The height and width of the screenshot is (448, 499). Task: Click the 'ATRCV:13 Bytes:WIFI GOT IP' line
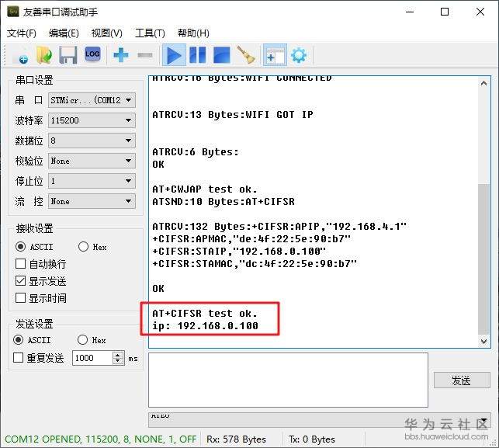(x=233, y=115)
